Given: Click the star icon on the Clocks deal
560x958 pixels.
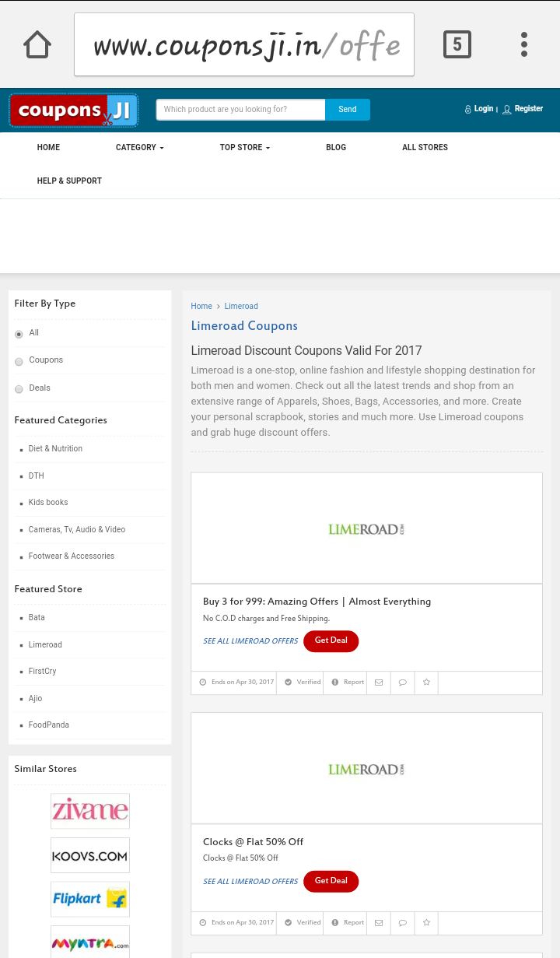Looking at the screenshot, I should (x=426, y=923).
